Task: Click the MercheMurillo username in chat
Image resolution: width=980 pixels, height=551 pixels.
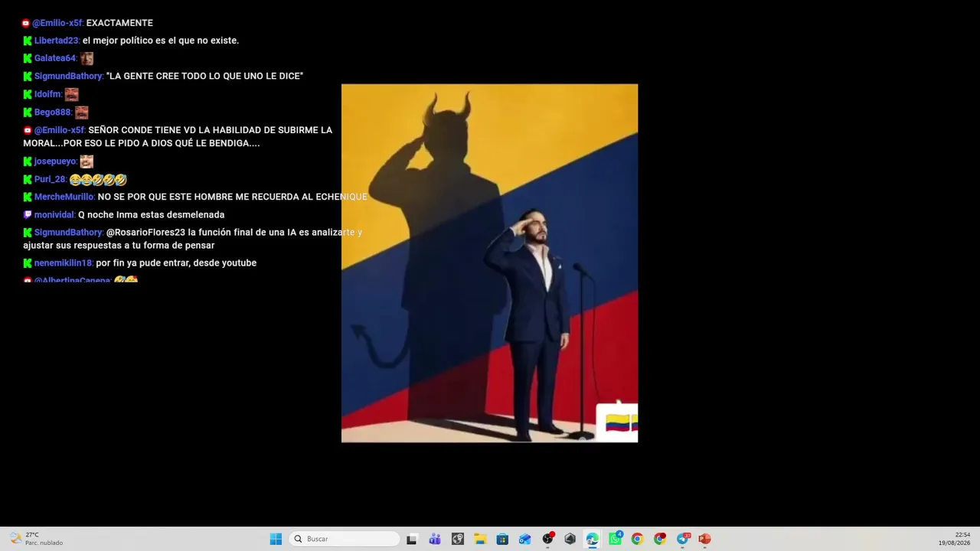Action: (64, 197)
